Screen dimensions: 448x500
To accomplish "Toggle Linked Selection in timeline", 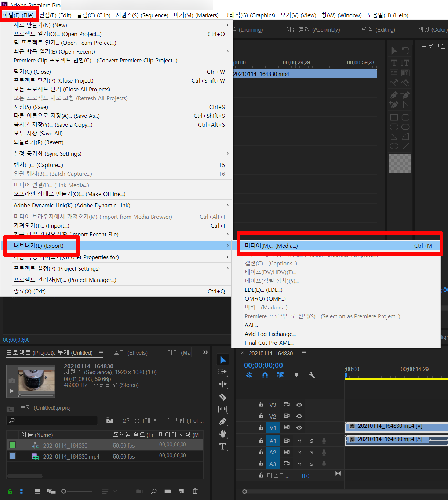I will coord(280,375).
